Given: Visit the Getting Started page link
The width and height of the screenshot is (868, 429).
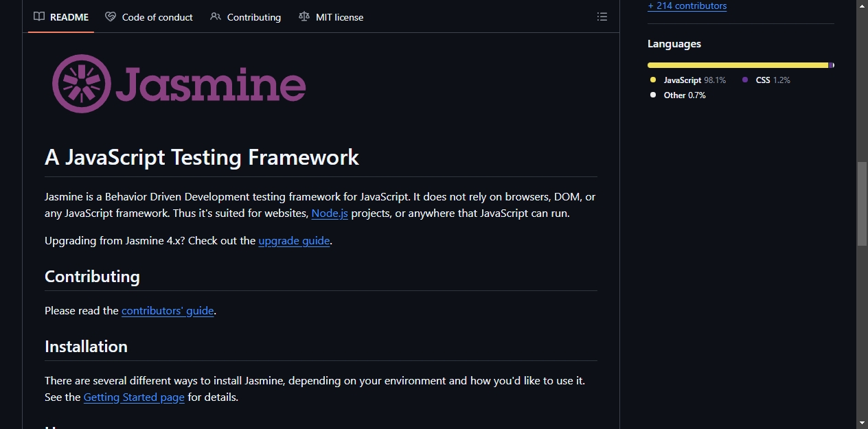Looking at the screenshot, I should click(134, 397).
